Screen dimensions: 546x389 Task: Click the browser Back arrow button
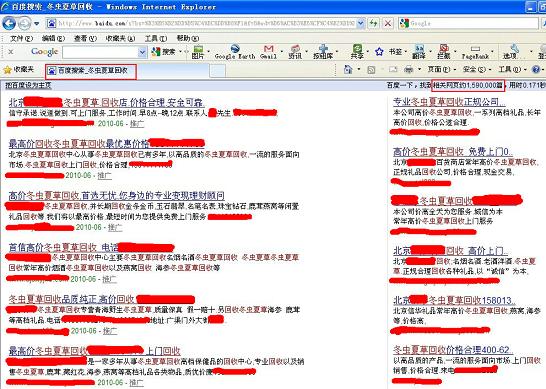(9, 24)
